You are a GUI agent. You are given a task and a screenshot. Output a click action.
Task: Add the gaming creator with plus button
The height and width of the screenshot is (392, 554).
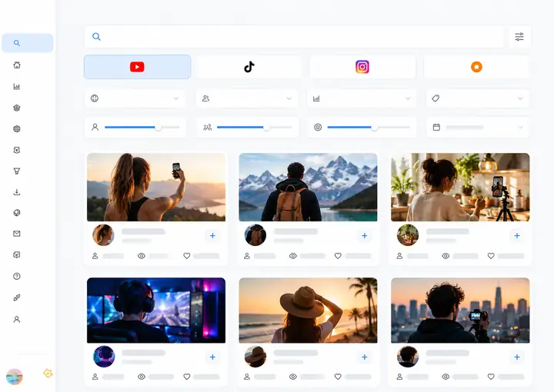point(212,357)
